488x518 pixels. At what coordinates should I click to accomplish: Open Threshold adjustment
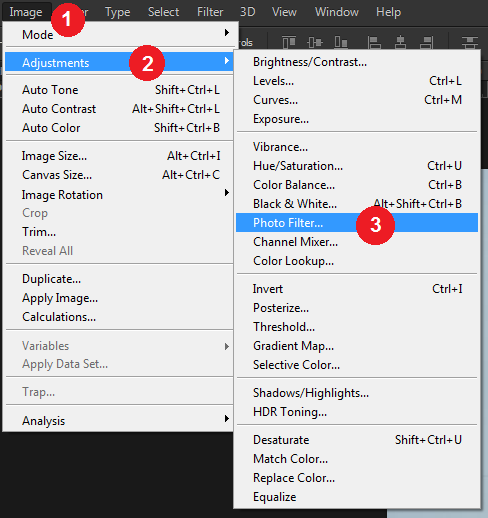pyautogui.click(x=357, y=327)
